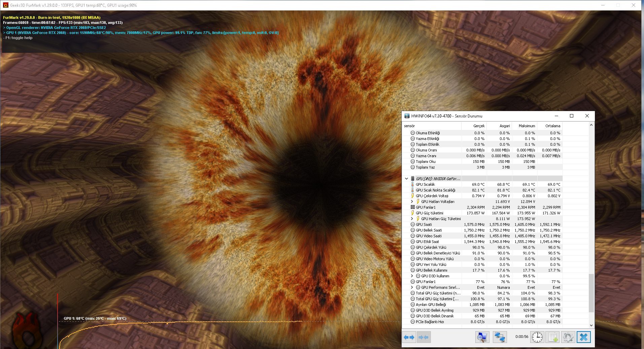The height and width of the screenshot is (349, 644).
Task: Click the 0:00:56 elapsed time
Action: [x=521, y=337]
